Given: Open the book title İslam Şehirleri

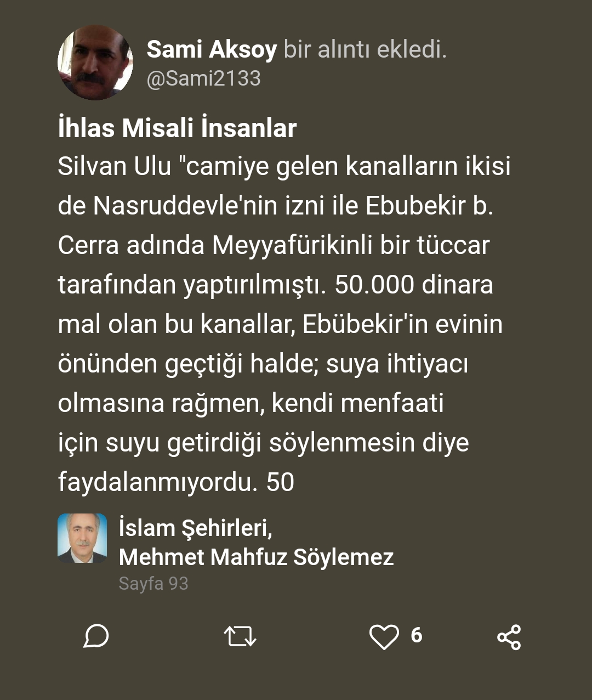Looking at the screenshot, I should pos(196,528).
